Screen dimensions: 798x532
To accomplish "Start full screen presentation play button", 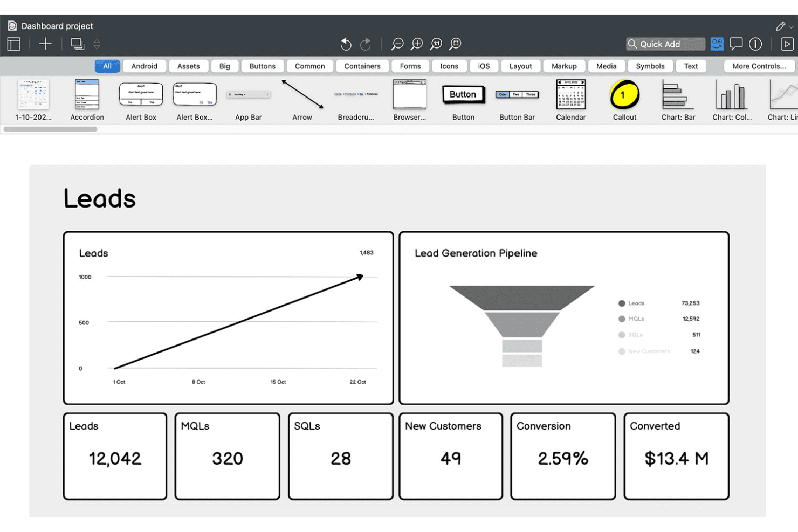I will click(x=787, y=44).
